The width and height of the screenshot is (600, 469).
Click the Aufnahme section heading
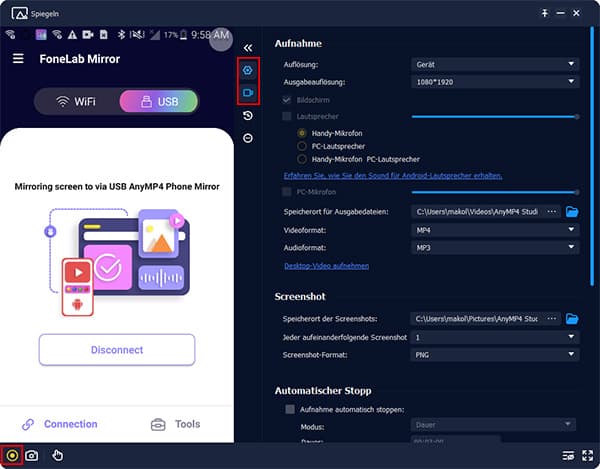point(298,43)
